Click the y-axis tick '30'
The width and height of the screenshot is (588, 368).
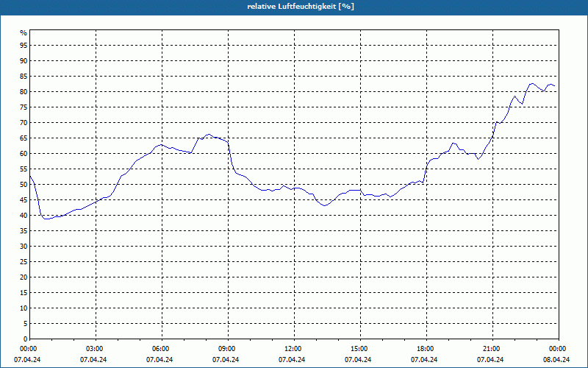pos(24,247)
